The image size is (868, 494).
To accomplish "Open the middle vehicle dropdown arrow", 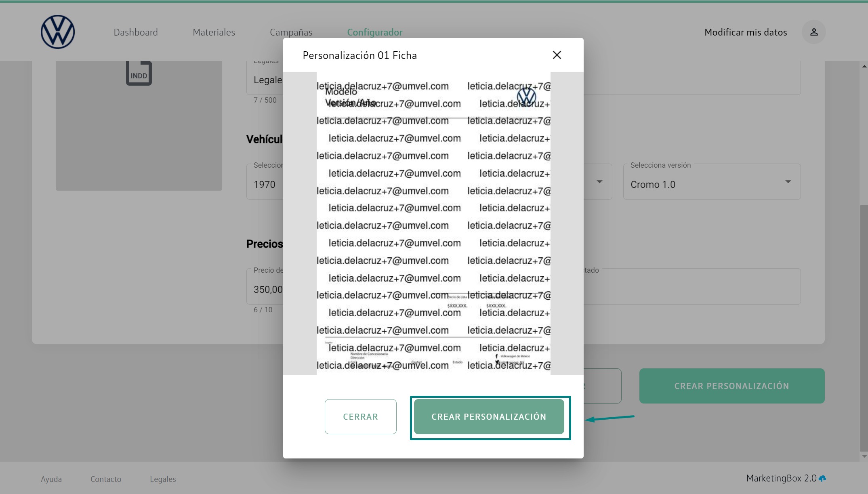I will [x=599, y=182].
